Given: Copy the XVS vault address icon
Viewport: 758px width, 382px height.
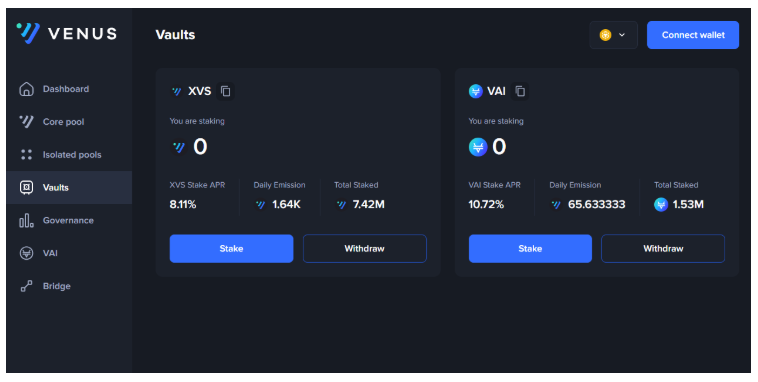Looking at the screenshot, I should click(x=226, y=91).
